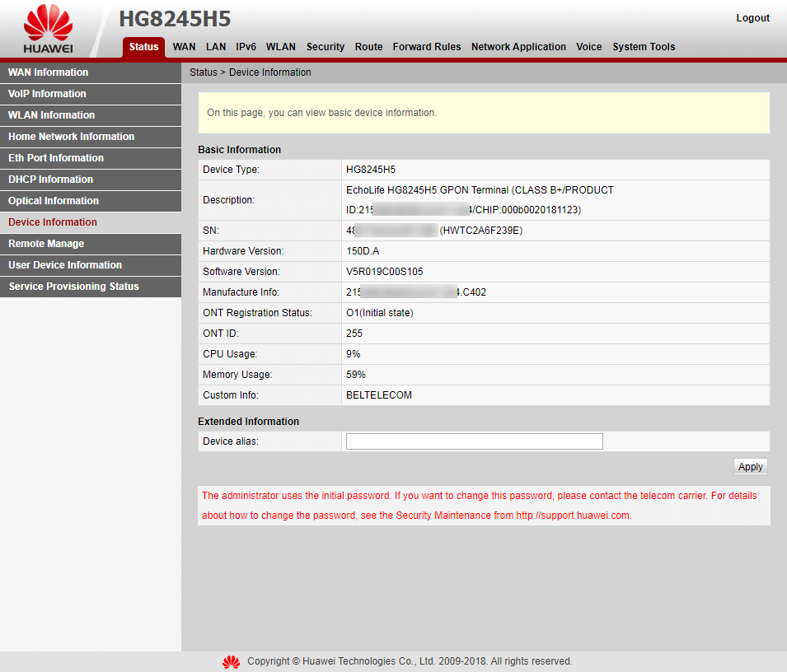This screenshot has width=787, height=672.
Task: Click the Huawei flower icon in the footer
Action: click(231, 661)
